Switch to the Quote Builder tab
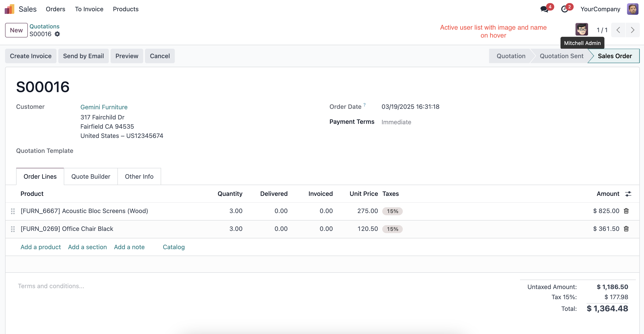This screenshot has height=334, width=644. (x=90, y=176)
